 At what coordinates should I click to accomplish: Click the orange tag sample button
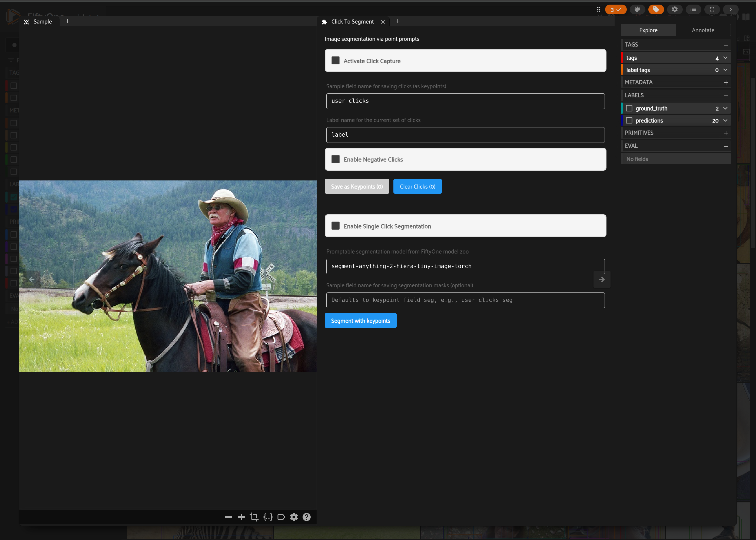click(x=656, y=9)
